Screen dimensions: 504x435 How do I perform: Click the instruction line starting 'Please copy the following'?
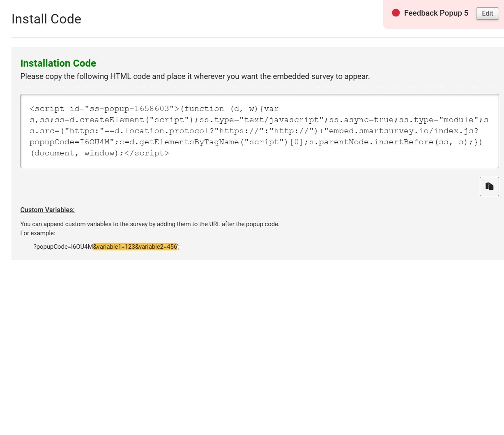click(x=195, y=76)
